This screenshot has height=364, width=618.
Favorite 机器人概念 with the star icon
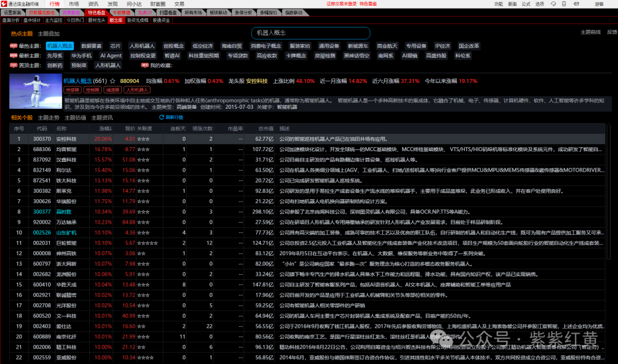coord(112,81)
